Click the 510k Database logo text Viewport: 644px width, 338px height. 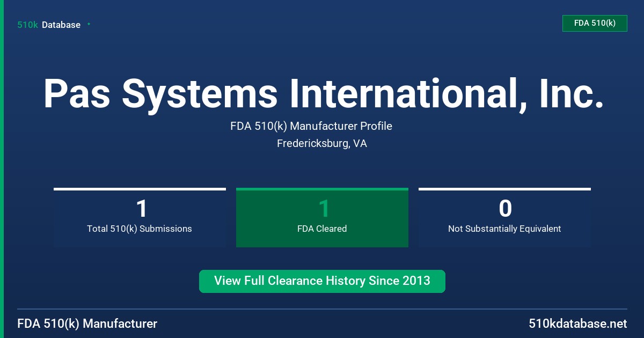(x=49, y=25)
